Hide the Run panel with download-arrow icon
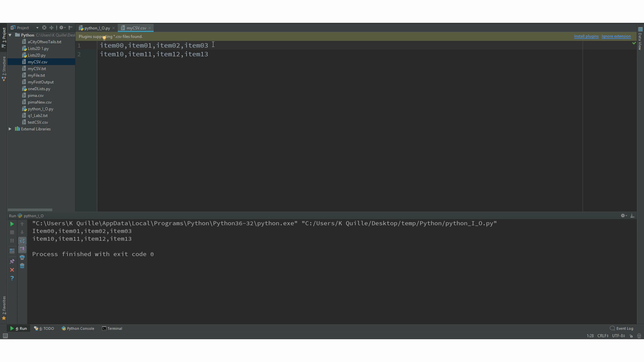 632,216
